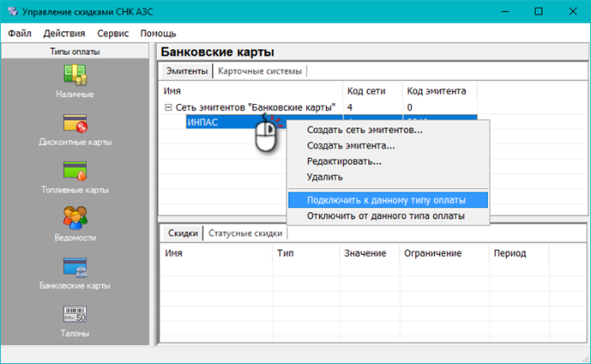Image resolution: width=591 pixels, height=364 pixels.
Task: Open the Файл menu
Action: pyautogui.click(x=20, y=33)
